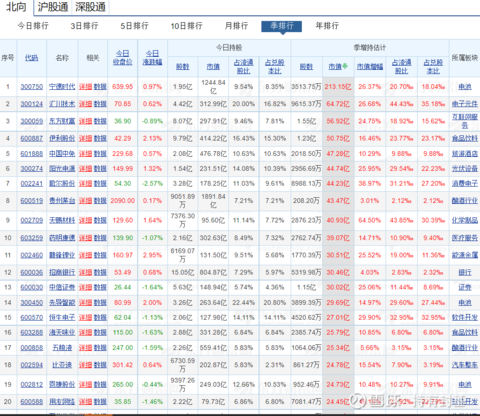Open stock code 300750 link

(x=32, y=87)
